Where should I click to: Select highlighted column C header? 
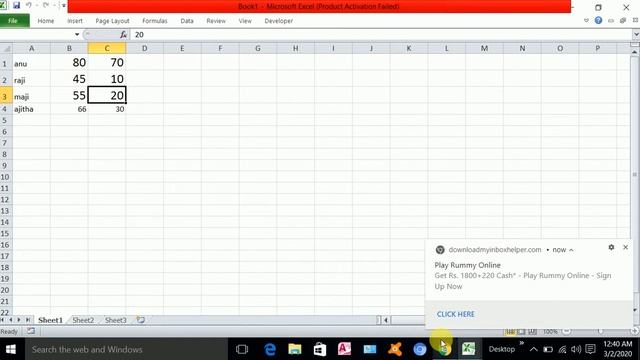107,49
